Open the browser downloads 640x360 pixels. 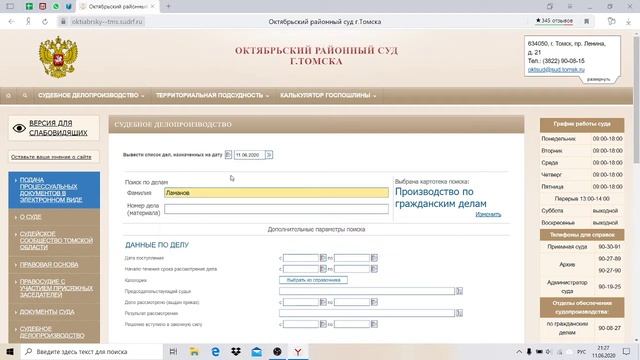(629, 22)
